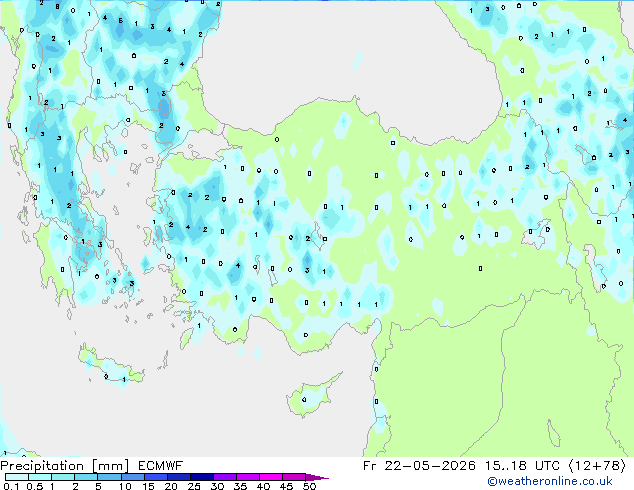Viewport: 634px width, 490px height.
Task: Click the legend tick label '25'
Action: [x=194, y=486]
